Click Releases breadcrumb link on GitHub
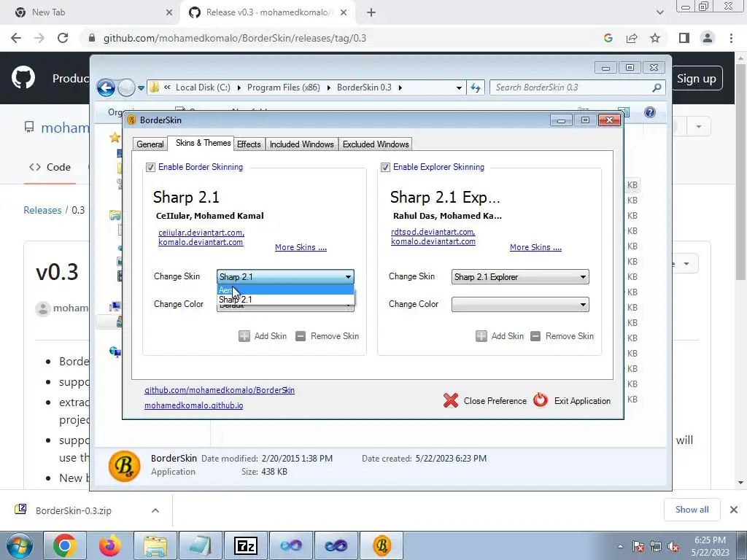This screenshot has width=747, height=560. [x=42, y=210]
